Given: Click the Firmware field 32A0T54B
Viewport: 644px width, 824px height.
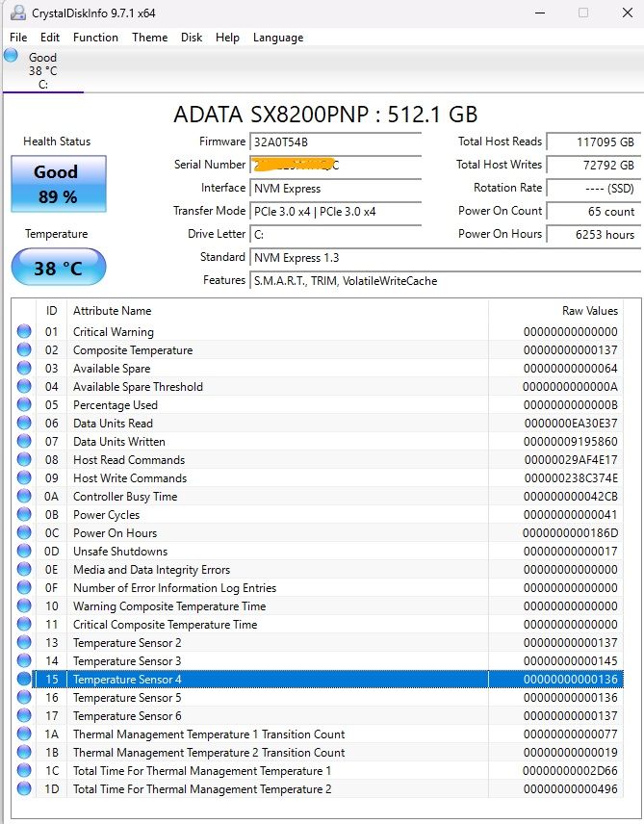Looking at the screenshot, I should (x=335, y=142).
